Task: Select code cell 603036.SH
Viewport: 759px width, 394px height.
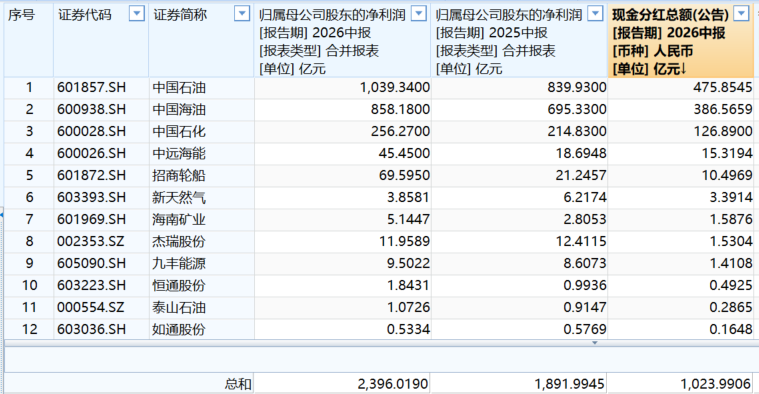Action: pos(91,329)
